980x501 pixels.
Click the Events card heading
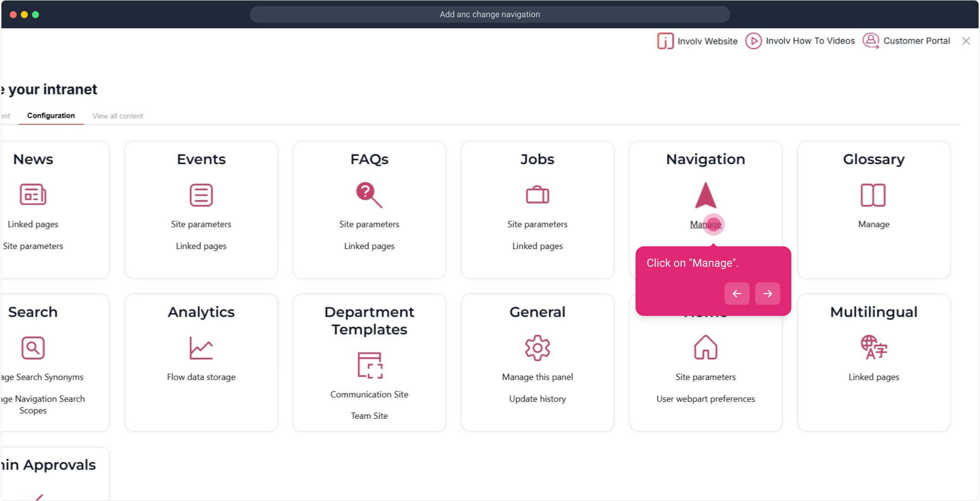coord(201,159)
